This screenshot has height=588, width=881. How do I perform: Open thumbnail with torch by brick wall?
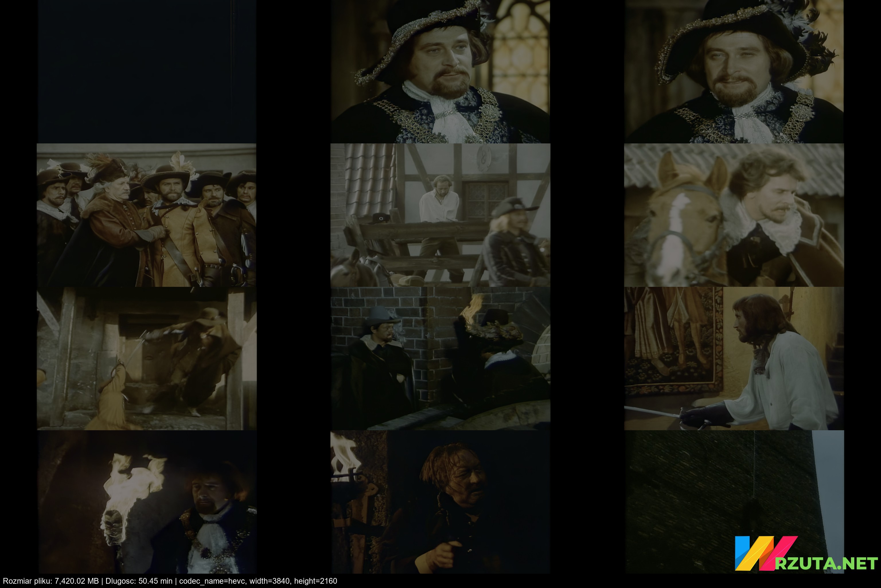point(440,359)
